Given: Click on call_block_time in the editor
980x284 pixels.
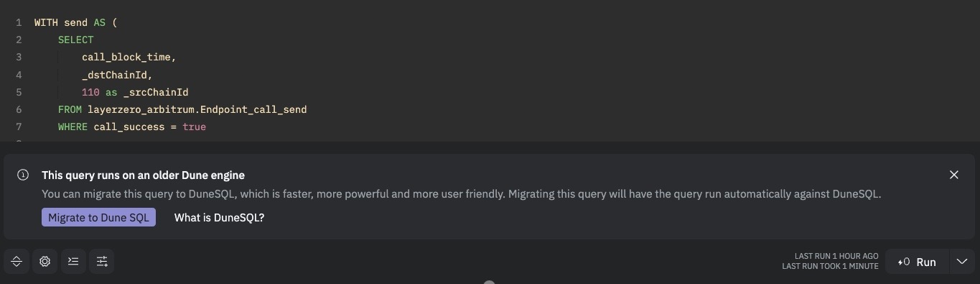Looking at the screenshot, I should [x=129, y=57].
